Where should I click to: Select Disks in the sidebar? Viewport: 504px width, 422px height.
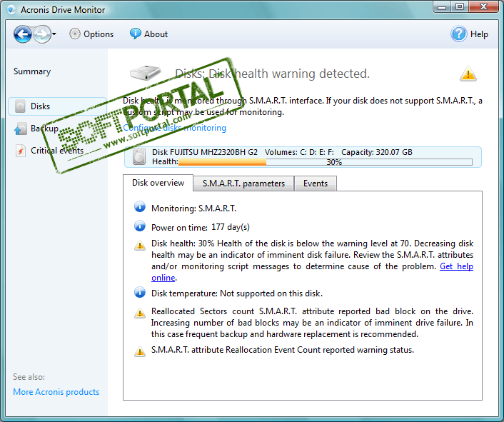tap(58, 106)
